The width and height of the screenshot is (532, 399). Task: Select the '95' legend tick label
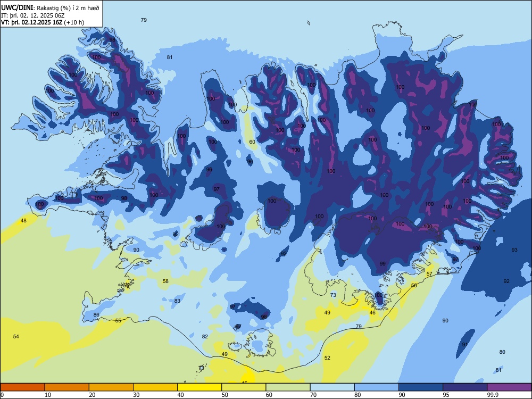pos(446,395)
